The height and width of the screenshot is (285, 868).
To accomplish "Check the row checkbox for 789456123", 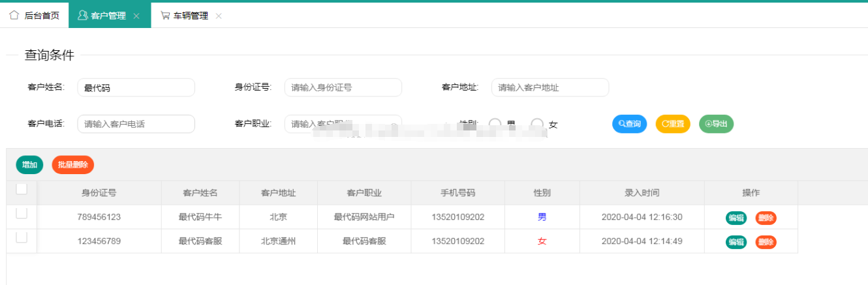I will [x=22, y=213].
